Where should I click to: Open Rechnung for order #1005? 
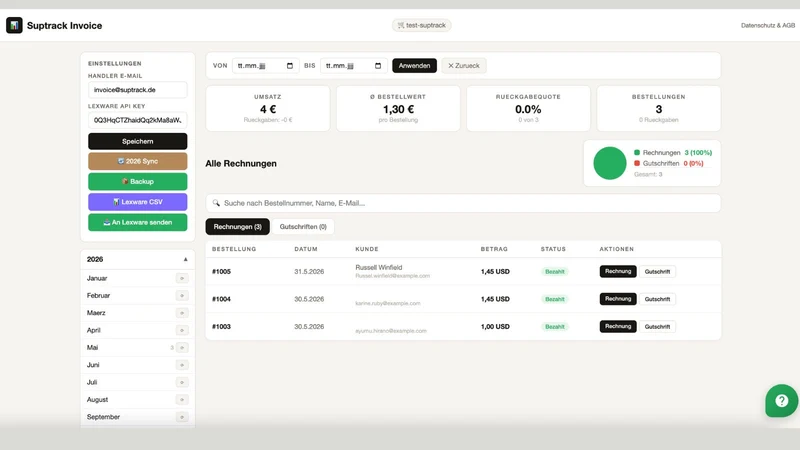coord(618,271)
